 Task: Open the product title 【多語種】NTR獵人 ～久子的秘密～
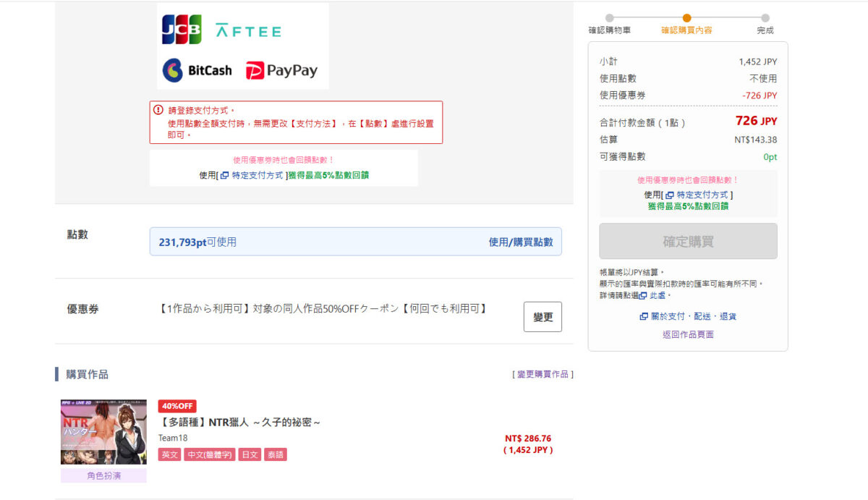(x=239, y=422)
